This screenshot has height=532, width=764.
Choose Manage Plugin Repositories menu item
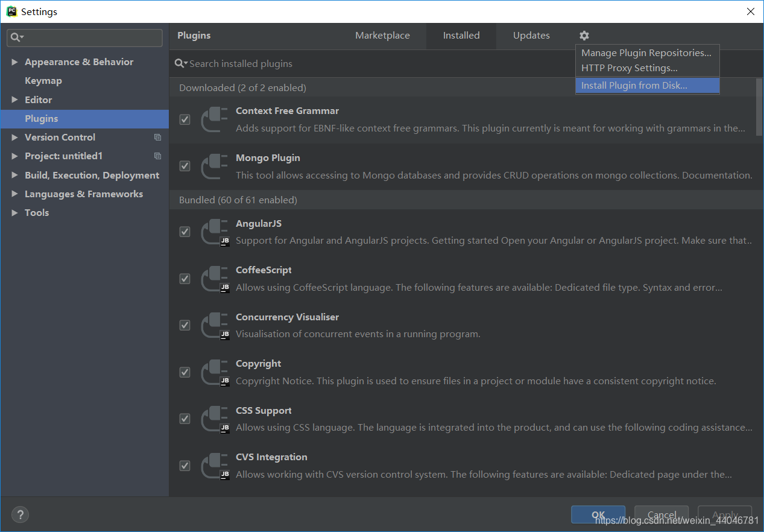pyautogui.click(x=648, y=53)
